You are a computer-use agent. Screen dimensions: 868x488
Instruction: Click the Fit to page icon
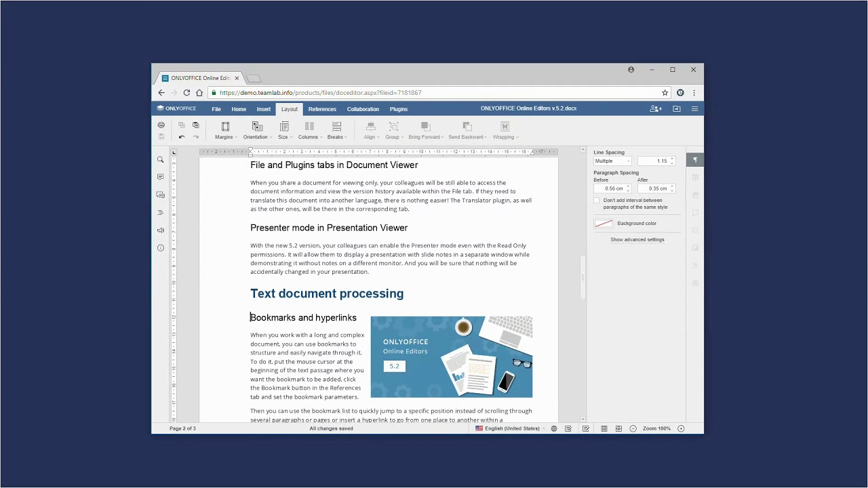click(x=604, y=428)
